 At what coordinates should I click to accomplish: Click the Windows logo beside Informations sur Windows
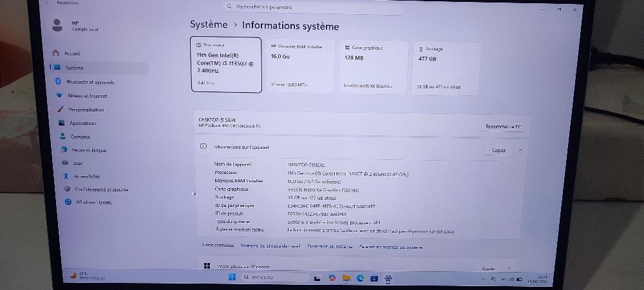[207, 266]
